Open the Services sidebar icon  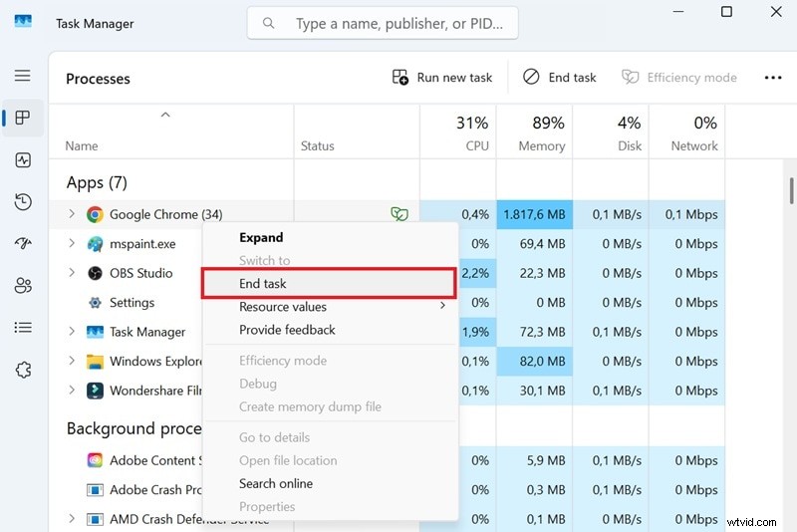point(22,370)
